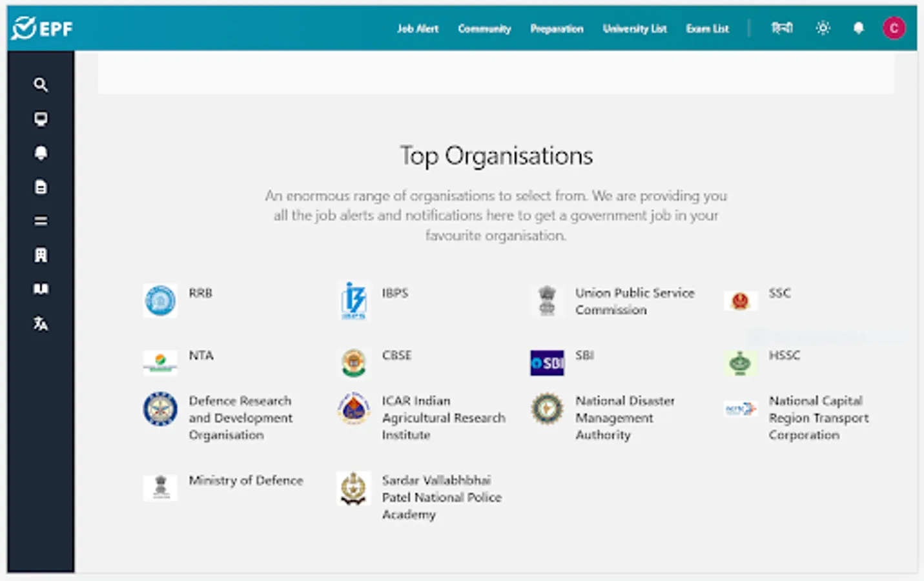Go to the Community menu item
This screenshot has width=924, height=581.
(x=484, y=28)
